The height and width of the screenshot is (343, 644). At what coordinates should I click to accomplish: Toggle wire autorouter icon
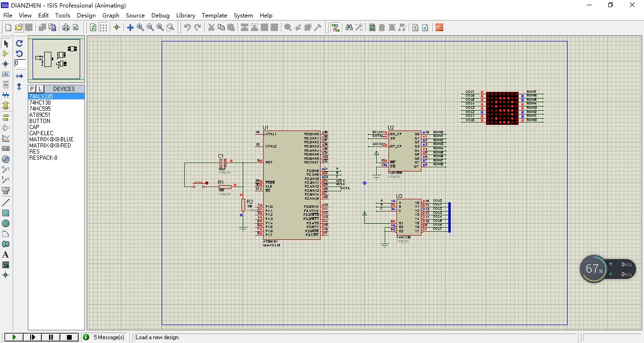(x=335, y=27)
